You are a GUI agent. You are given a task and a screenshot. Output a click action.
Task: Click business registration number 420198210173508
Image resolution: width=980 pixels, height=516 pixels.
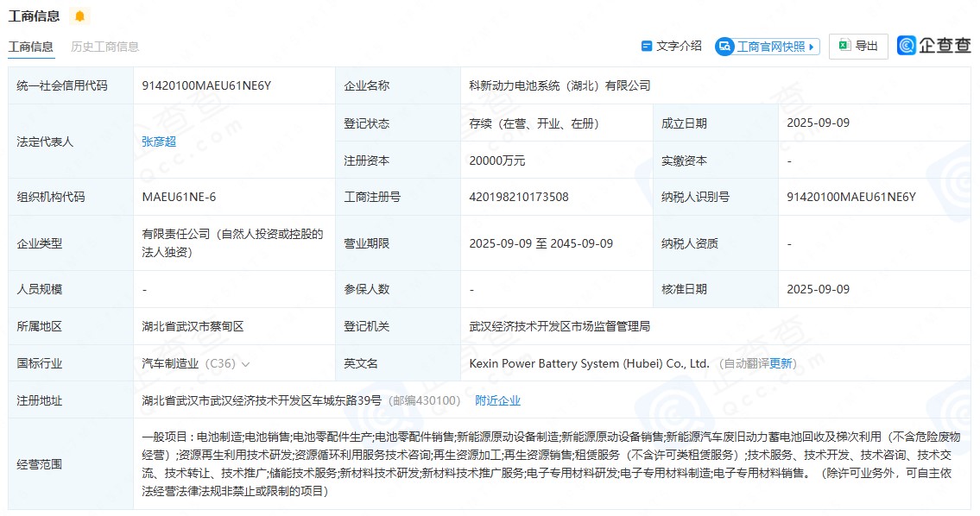tap(519, 198)
